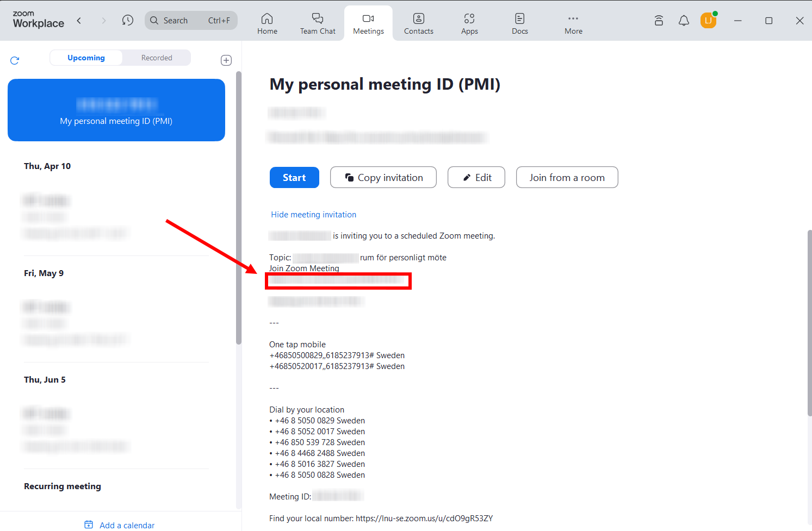Open the Docs tab

coord(520,24)
